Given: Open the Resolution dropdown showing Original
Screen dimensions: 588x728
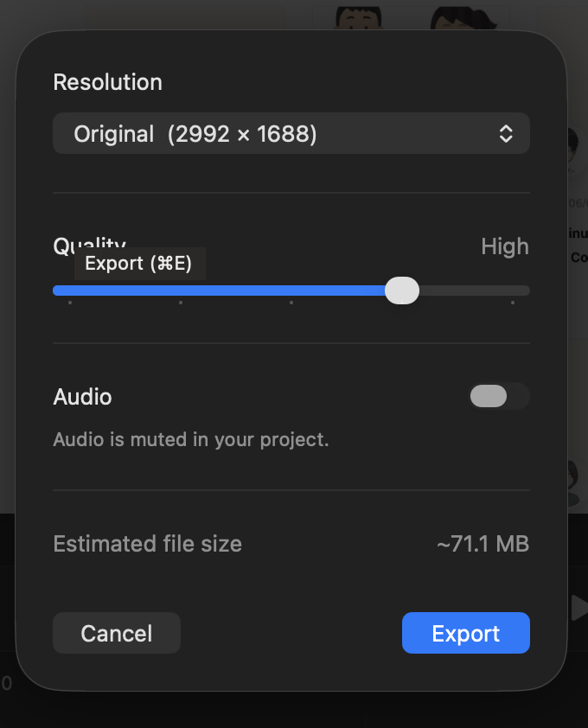Looking at the screenshot, I should pos(291,134).
